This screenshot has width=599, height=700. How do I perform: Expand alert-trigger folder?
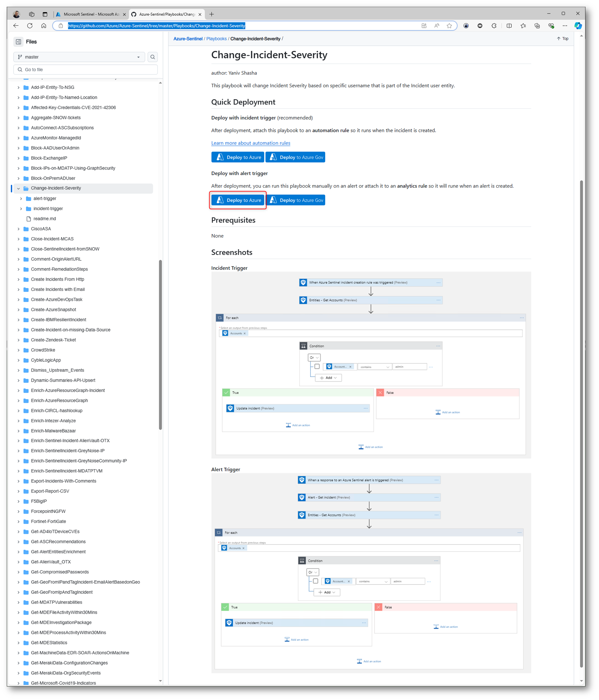tap(21, 199)
